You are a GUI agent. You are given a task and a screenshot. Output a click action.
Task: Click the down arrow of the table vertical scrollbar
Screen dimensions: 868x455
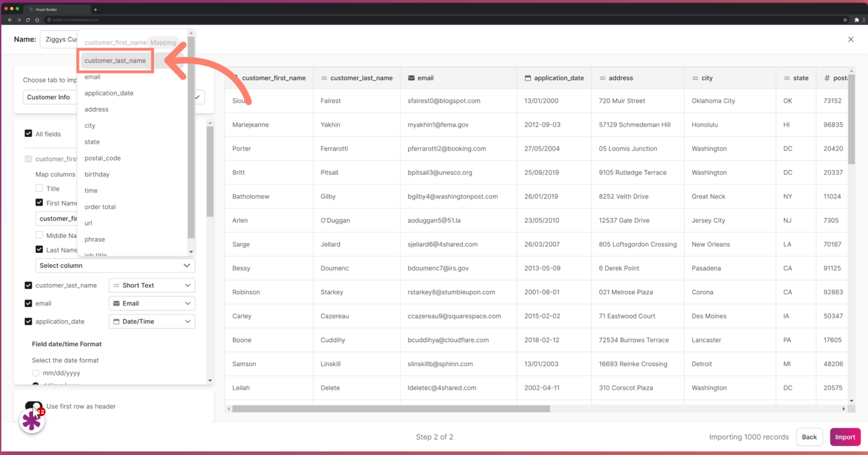pyautogui.click(x=851, y=401)
